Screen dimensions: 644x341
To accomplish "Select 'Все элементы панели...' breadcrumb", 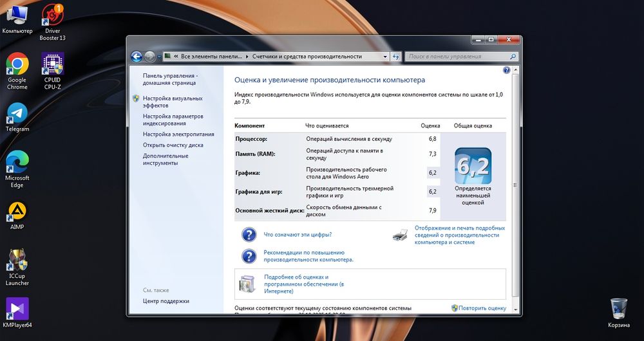I will point(213,57).
